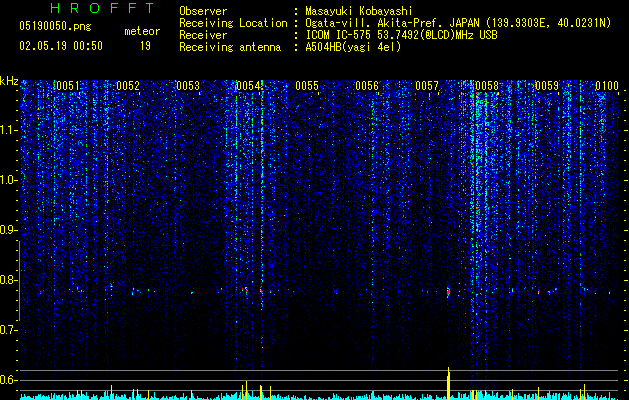Image resolution: width=629 pixels, height=400 pixels.
Task: Click the 0058 time marker
Action: coord(487,86)
